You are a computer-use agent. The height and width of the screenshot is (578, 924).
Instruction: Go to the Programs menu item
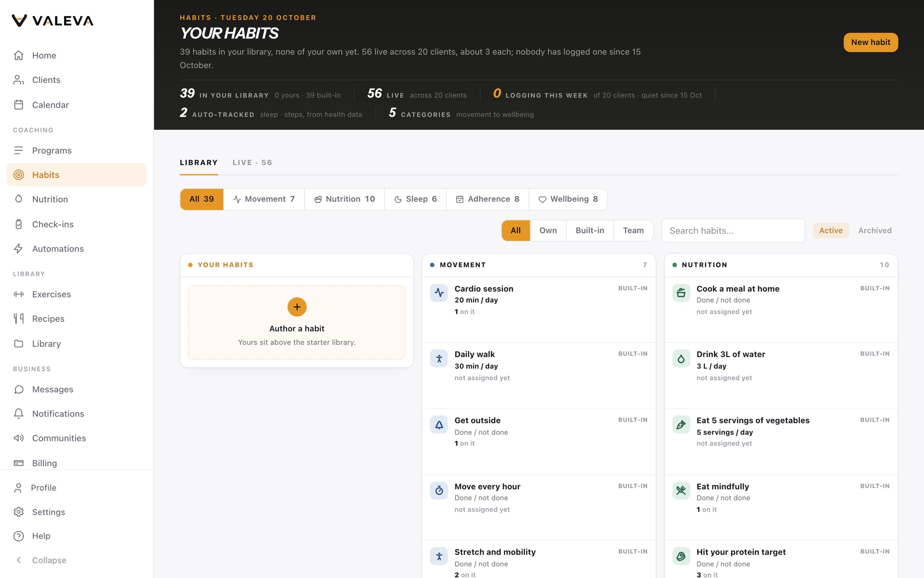[77, 150]
